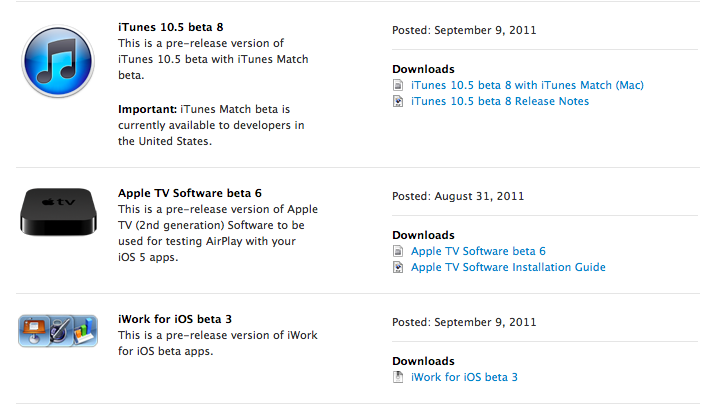Click the iWork for iOS apps icon
714x405 pixels.
pyautogui.click(x=58, y=331)
